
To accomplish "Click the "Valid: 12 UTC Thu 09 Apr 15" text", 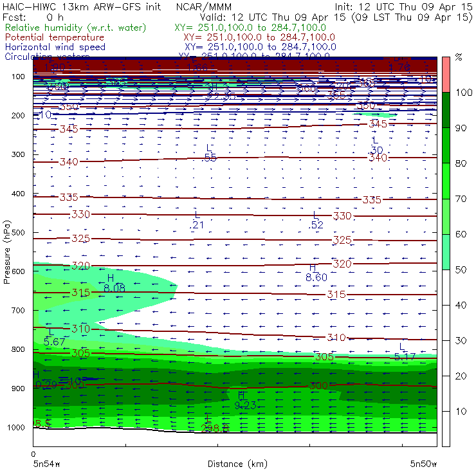I will [273, 17].
